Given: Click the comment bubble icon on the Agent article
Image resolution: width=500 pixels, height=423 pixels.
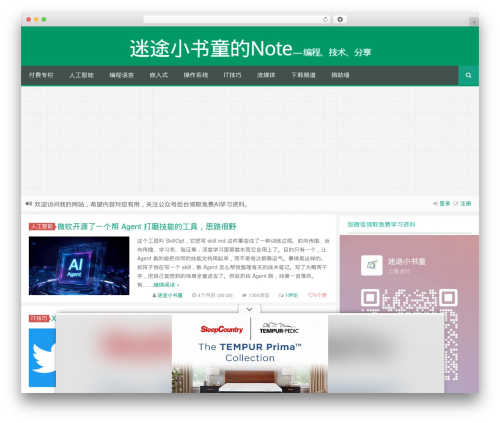Looking at the screenshot, I should point(281,295).
